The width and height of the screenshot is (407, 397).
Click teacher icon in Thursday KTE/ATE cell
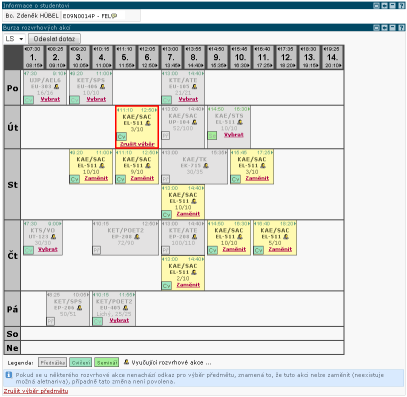tap(194, 237)
